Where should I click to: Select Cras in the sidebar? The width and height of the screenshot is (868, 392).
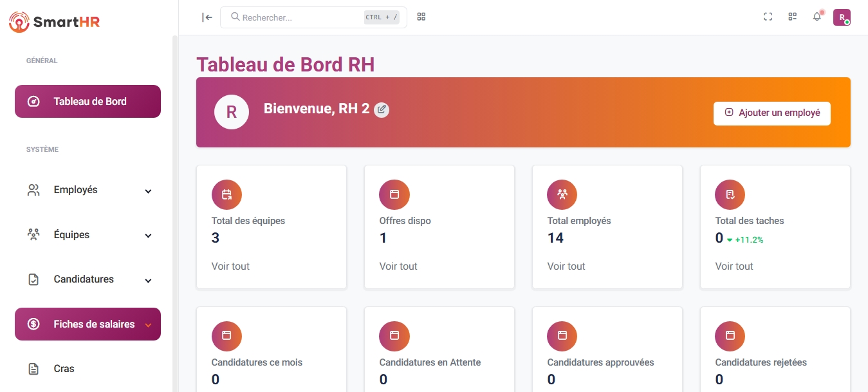pyautogui.click(x=64, y=368)
